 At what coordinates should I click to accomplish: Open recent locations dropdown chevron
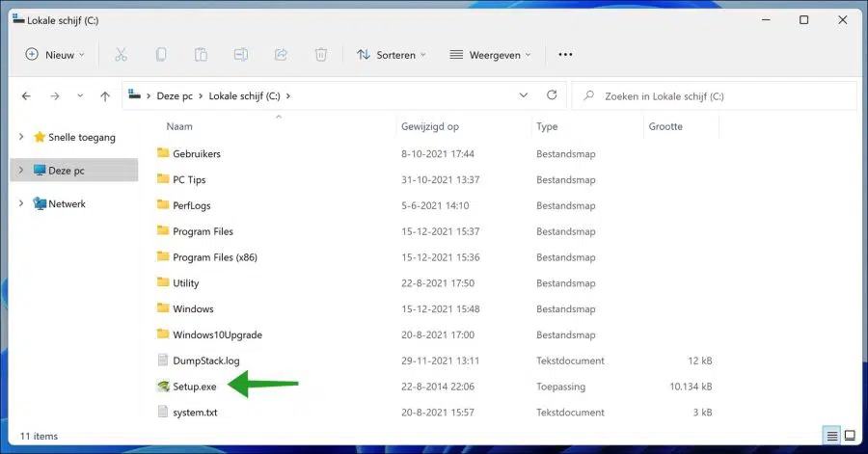(80, 95)
